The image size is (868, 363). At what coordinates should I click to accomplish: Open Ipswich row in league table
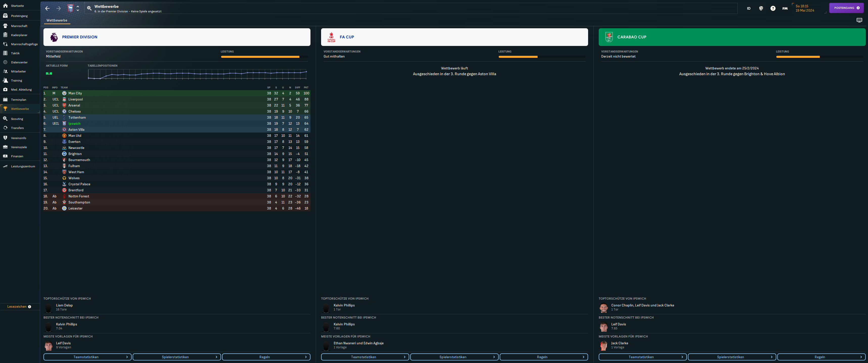coord(177,124)
